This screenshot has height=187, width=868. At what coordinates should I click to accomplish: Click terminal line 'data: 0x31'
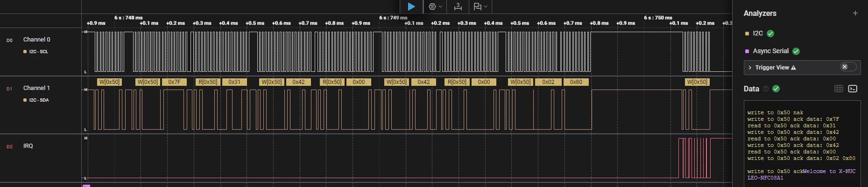791,126
